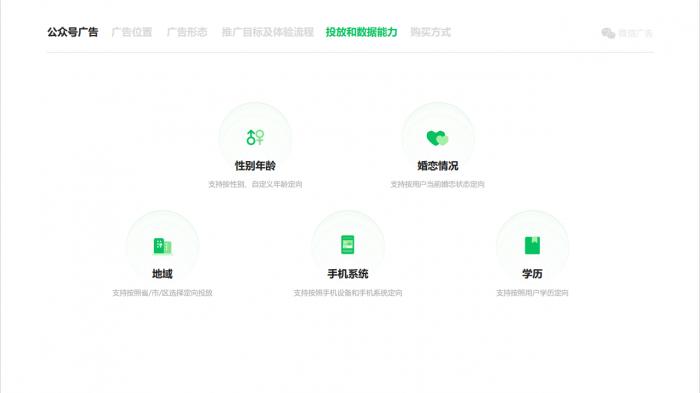The height and width of the screenshot is (393, 700).
Task: Click description 支持按照用户学历定向
Action: (x=532, y=293)
